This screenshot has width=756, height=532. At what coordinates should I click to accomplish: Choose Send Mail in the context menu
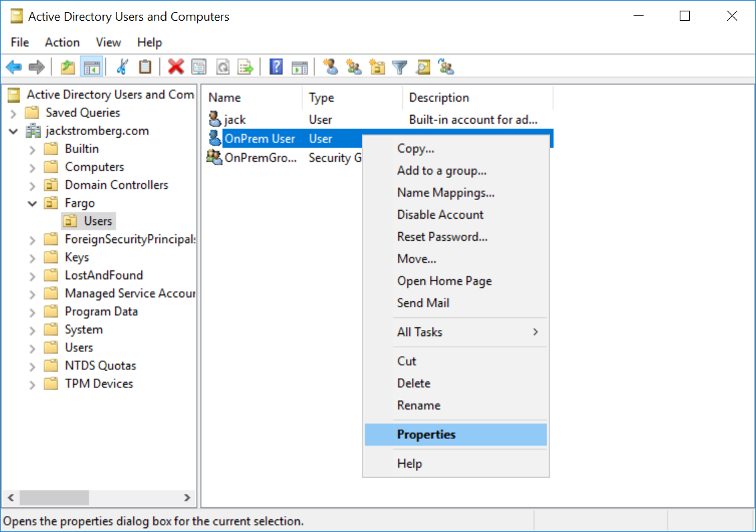[x=456, y=303]
